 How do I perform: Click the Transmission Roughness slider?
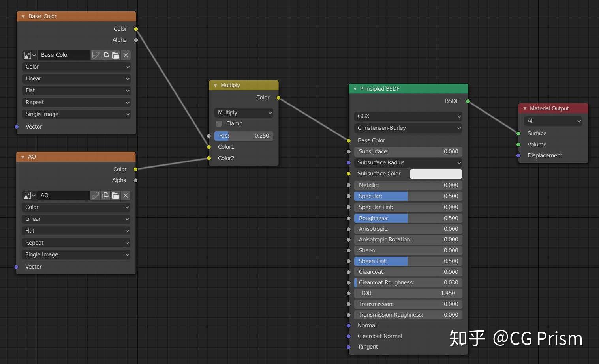[x=408, y=315]
